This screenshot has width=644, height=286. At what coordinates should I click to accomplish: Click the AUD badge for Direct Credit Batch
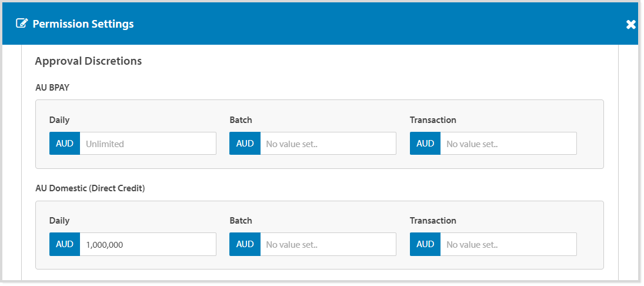click(245, 244)
